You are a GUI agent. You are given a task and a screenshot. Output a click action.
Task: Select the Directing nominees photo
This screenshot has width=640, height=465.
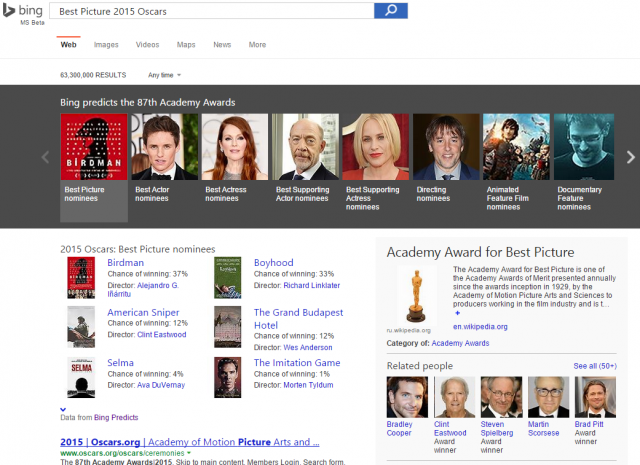446,147
